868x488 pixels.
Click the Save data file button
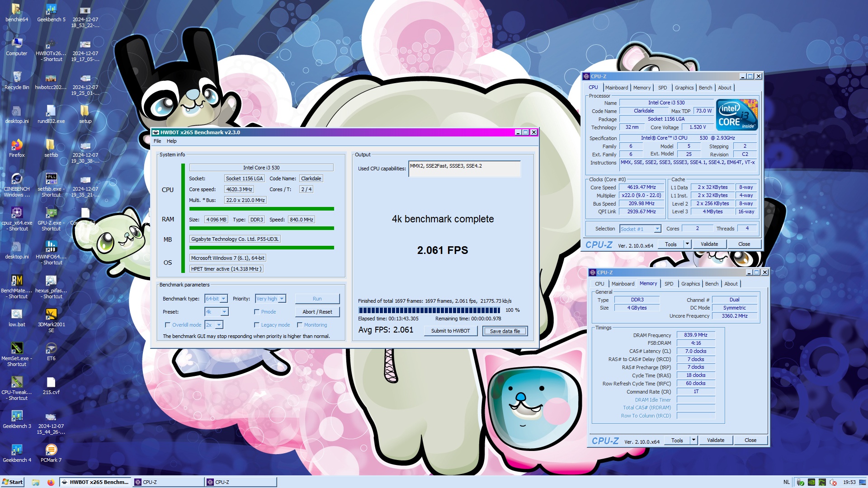(x=505, y=331)
